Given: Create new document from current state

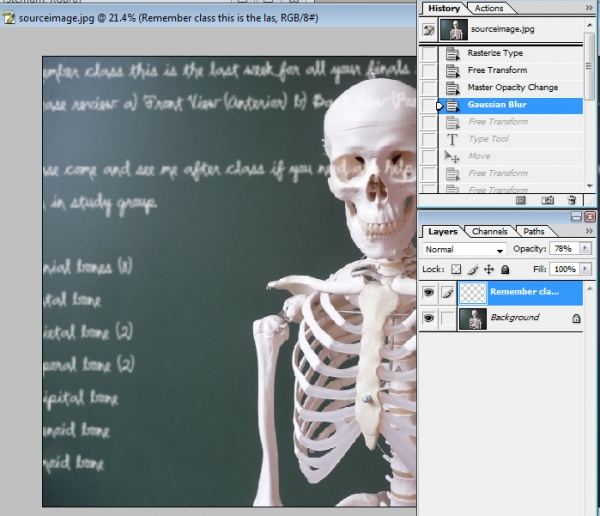Looking at the screenshot, I should 520,200.
